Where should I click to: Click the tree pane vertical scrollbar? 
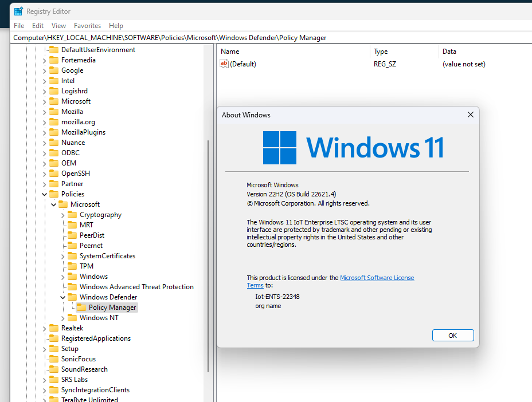(208, 256)
